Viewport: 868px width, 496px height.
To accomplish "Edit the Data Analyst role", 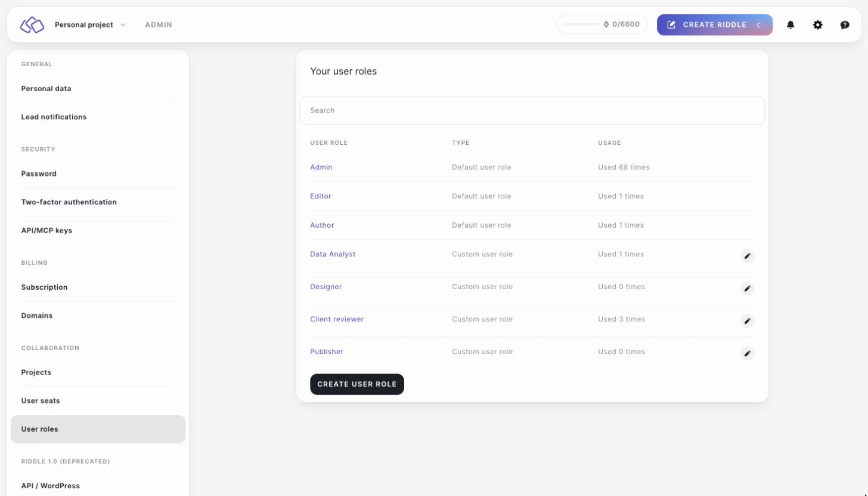I will tap(747, 256).
